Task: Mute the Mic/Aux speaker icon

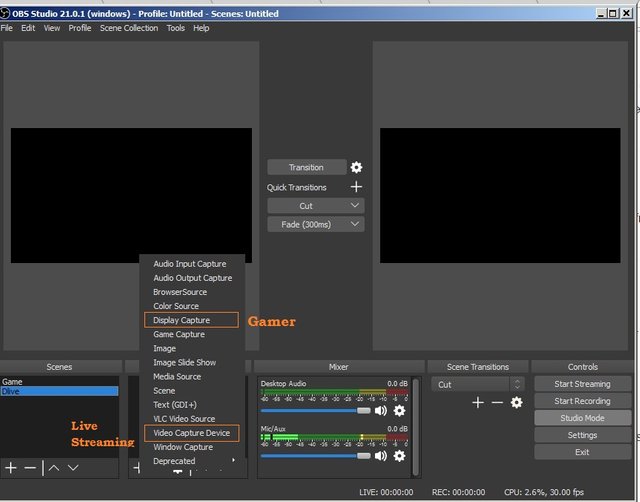Action: tap(381, 455)
